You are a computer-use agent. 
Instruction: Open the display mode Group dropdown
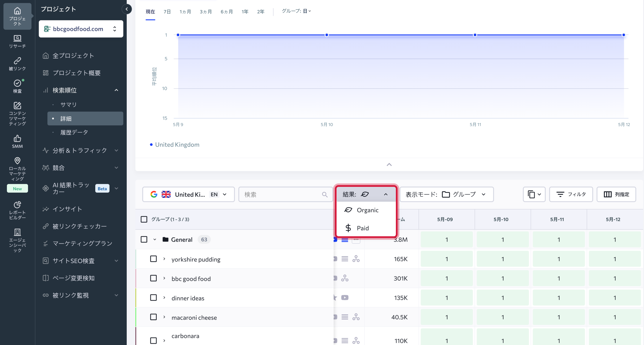pyautogui.click(x=447, y=195)
